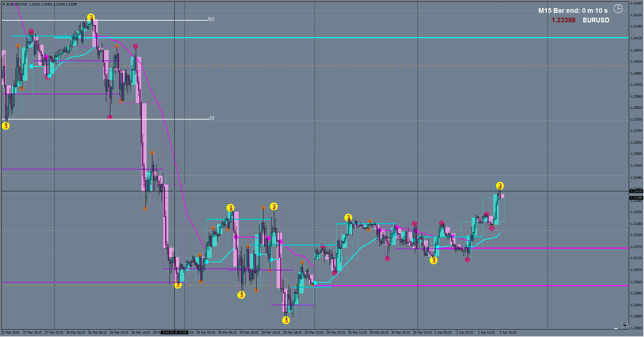Click the 1.23600 price scale label
The height and width of the screenshot is (337, 644).
point(637,154)
